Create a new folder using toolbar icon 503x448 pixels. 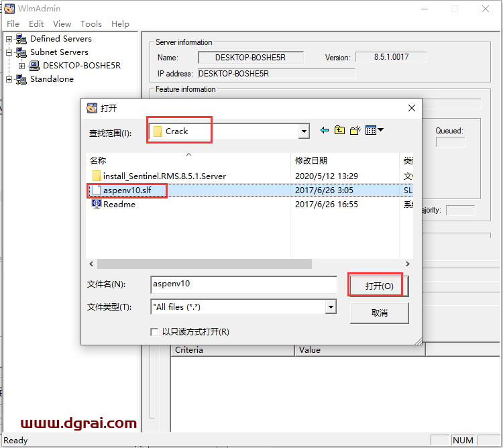pos(355,131)
